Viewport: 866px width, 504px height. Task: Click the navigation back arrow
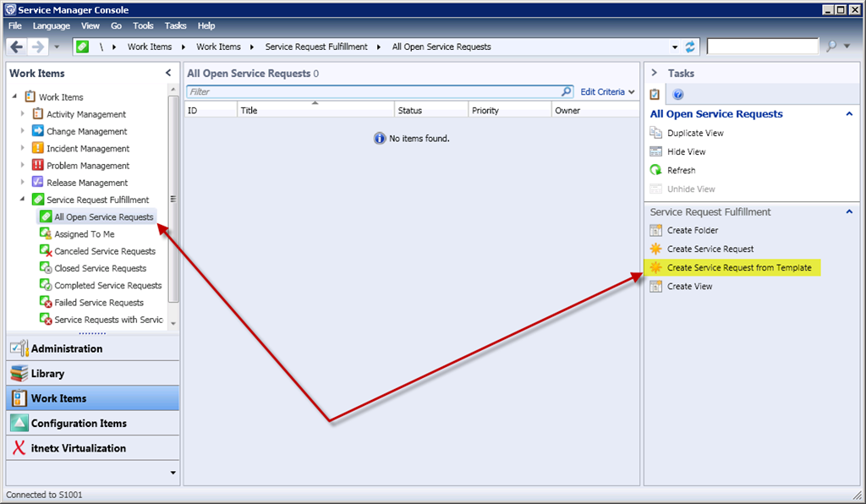point(16,47)
